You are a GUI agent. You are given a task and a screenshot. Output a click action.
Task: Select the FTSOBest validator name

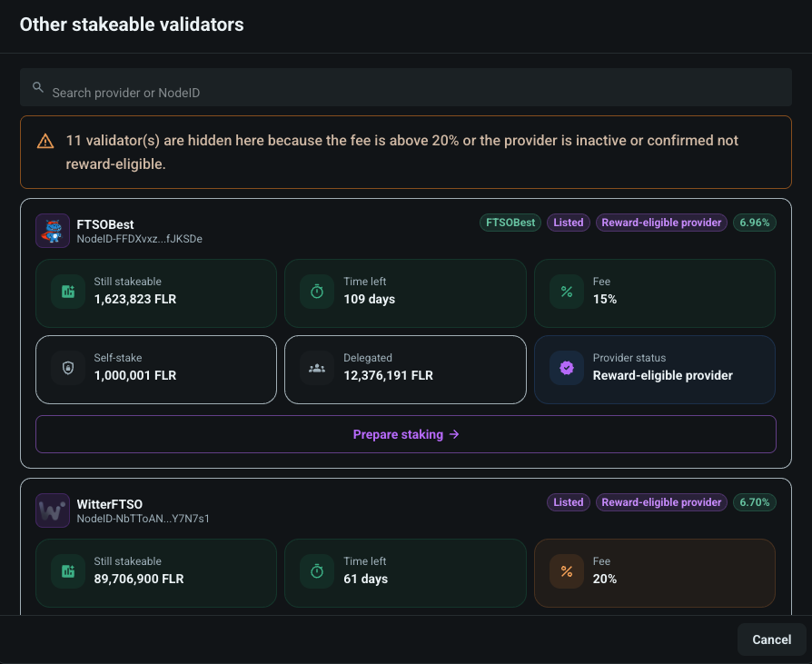(x=105, y=224)
